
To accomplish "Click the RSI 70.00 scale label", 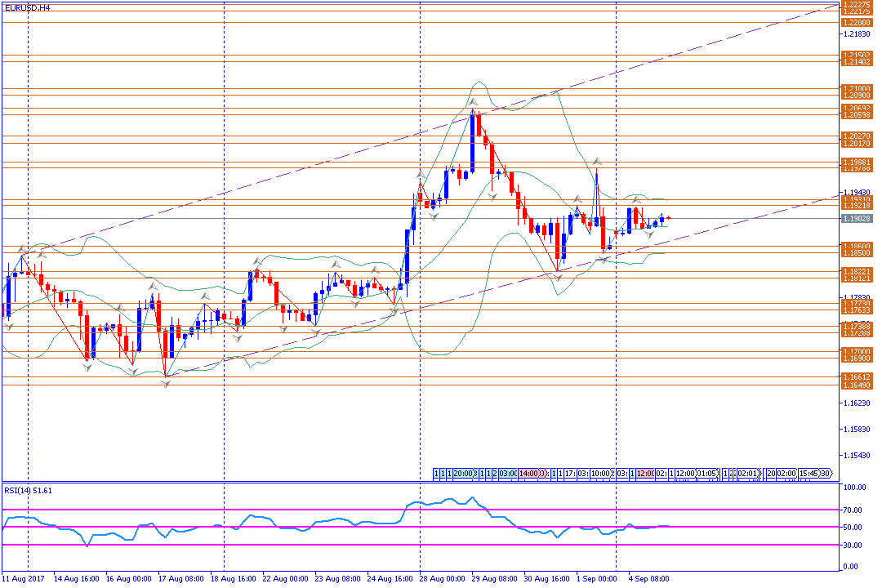I will tap(854, 509).
